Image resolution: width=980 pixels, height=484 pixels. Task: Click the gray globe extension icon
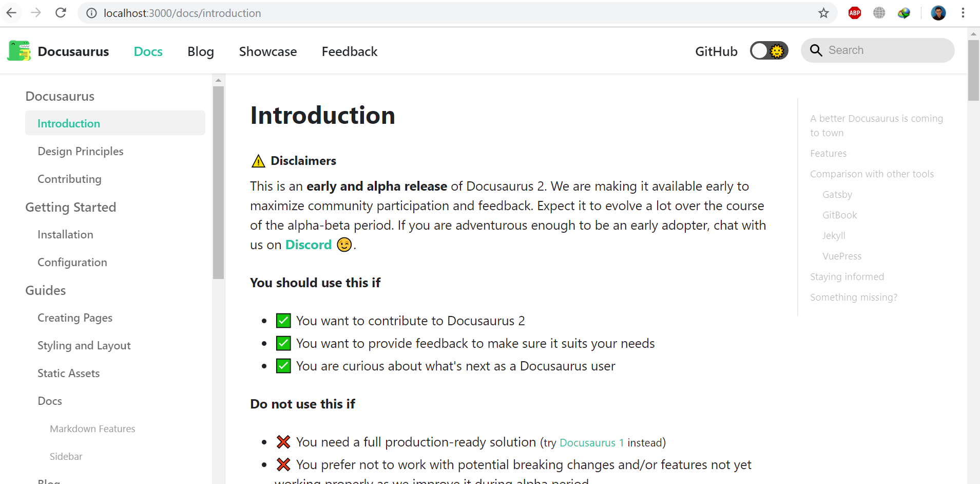pos(879,13)
